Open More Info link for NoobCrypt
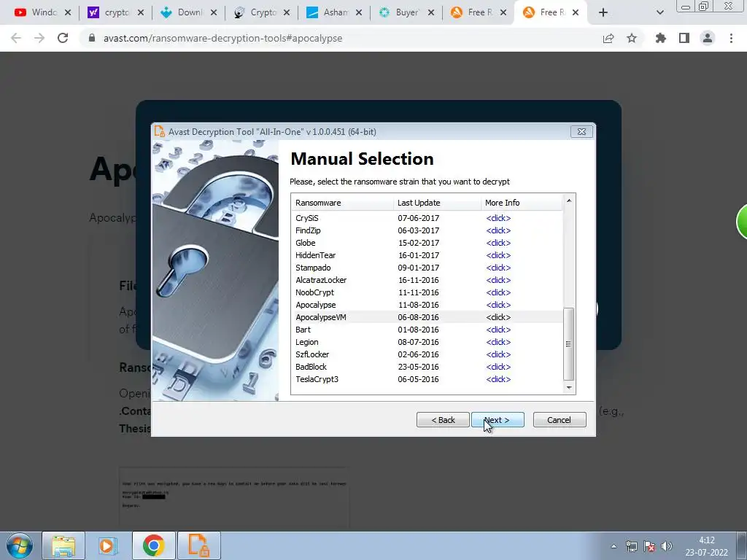 coord(498,292)
